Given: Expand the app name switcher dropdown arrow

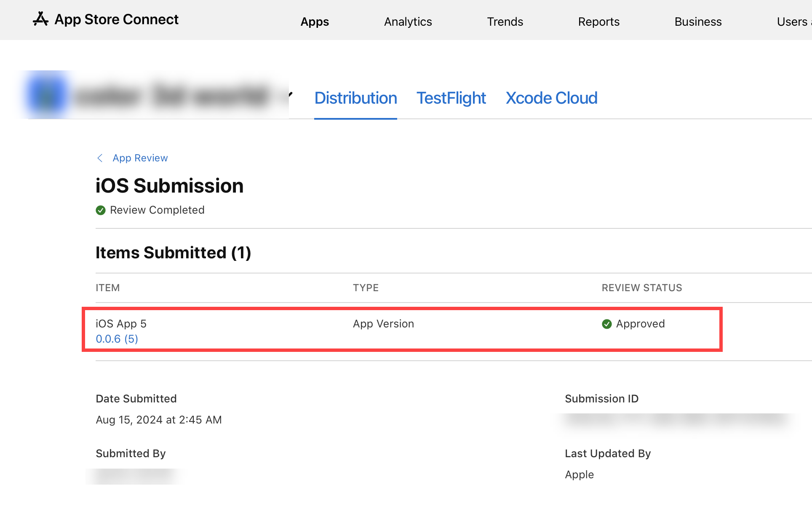Looking at the screenshot, I should [x=290, y=94].
